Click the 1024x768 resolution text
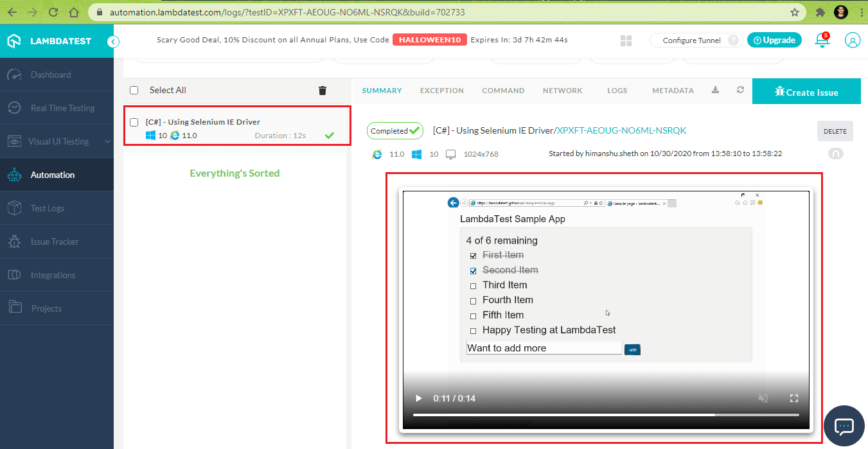868x449 pixels. click(x=481, y=154)
